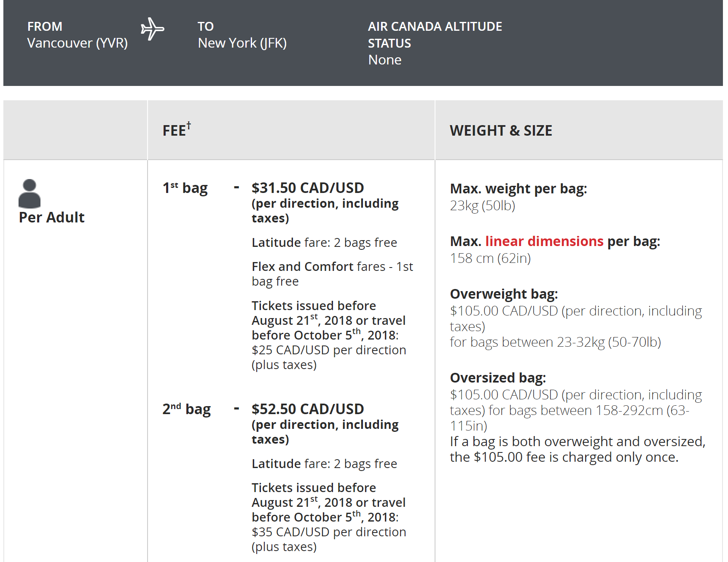Click the airplane icon between origin and destination
The width and height of the screenshot is (728, 562).
pos(152,29)
